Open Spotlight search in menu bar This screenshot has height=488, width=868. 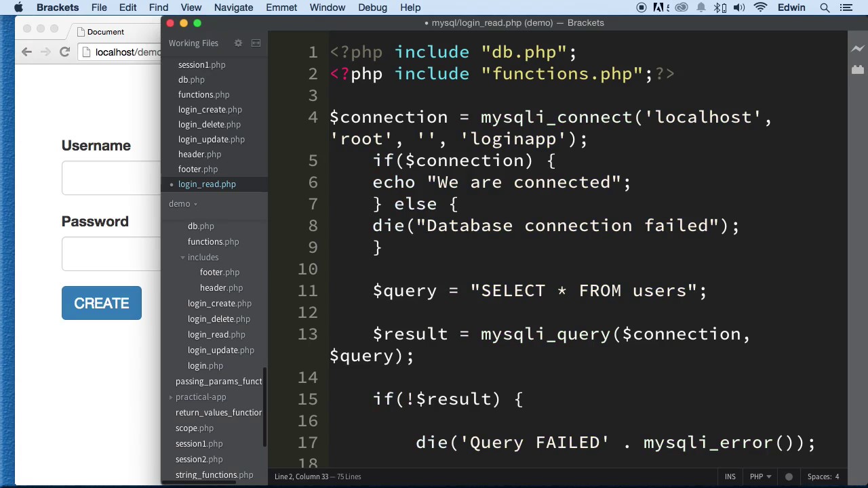coord(825,7)
